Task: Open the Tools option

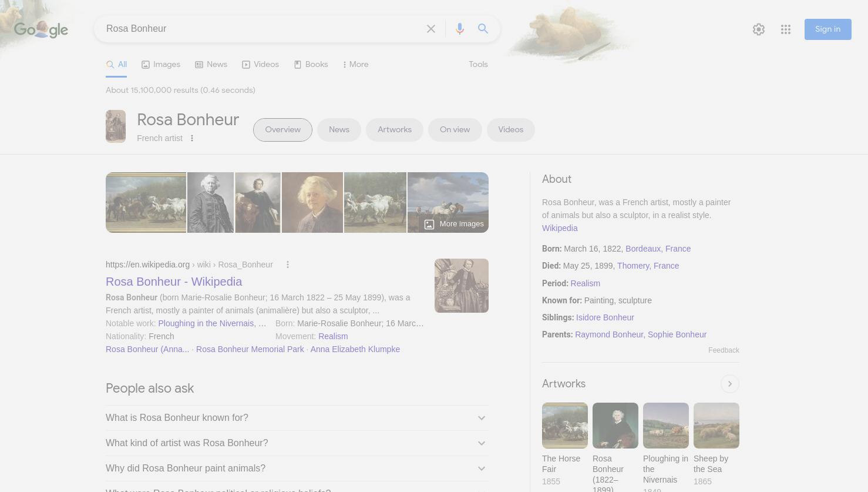Action: point(478,65)
